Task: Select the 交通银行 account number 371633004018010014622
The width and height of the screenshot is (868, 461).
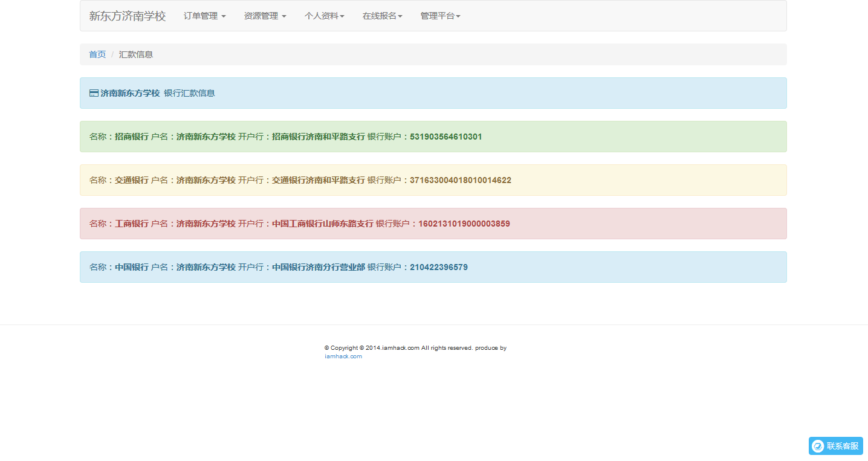Action: pos(461,180)
